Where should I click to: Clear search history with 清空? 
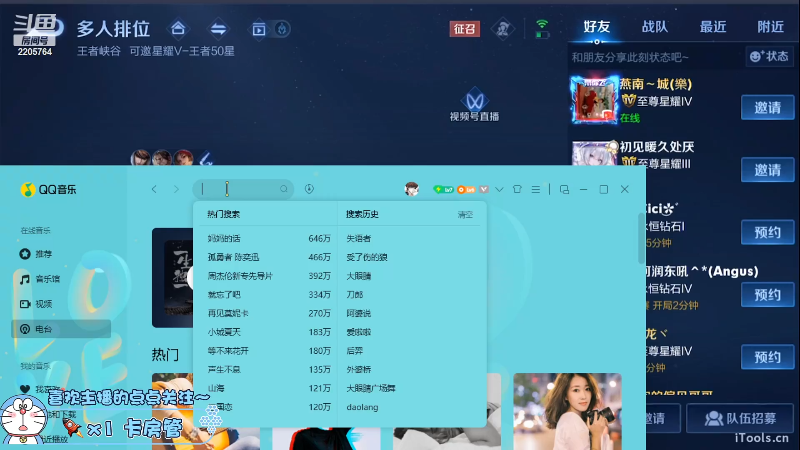465,214
